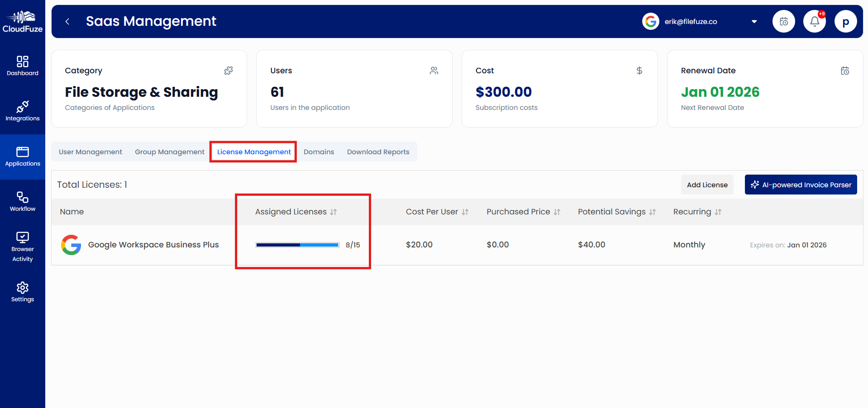Open the Group Management tab

pos(169,152)
